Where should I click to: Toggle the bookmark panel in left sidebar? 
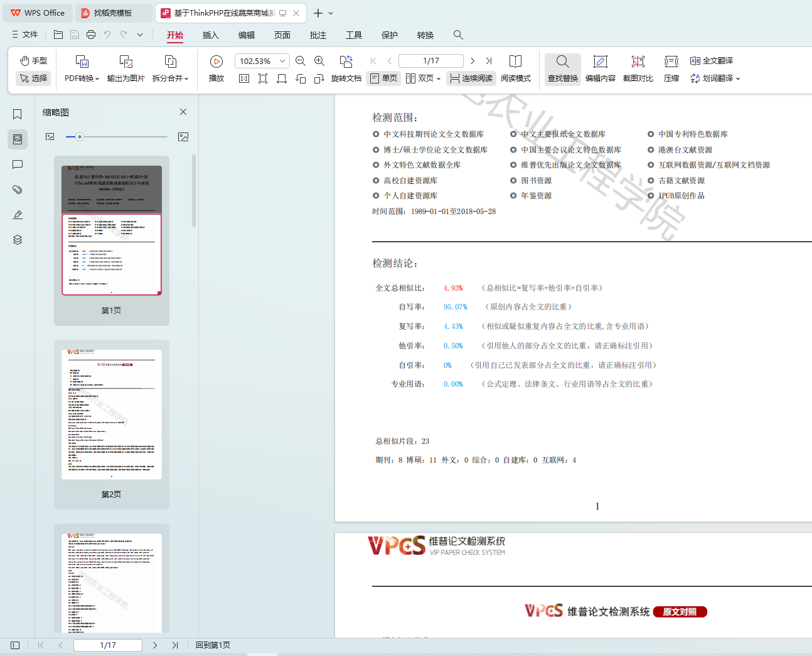point(18,114)
